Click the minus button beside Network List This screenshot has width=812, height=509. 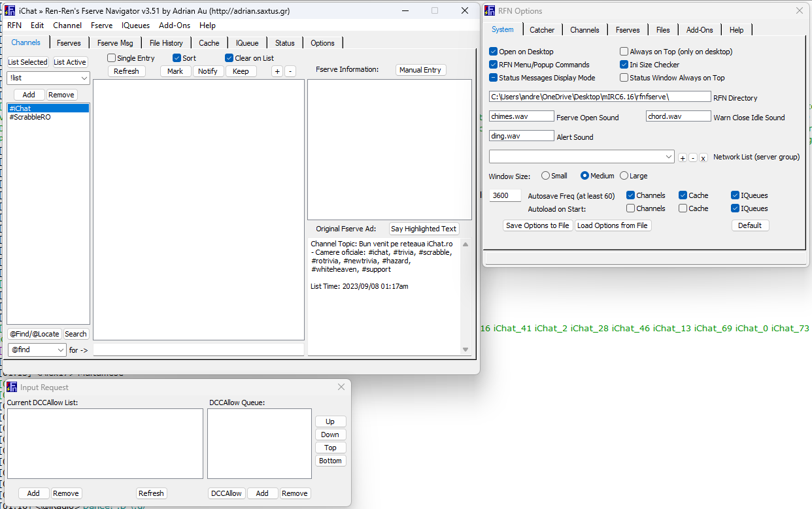693,157
